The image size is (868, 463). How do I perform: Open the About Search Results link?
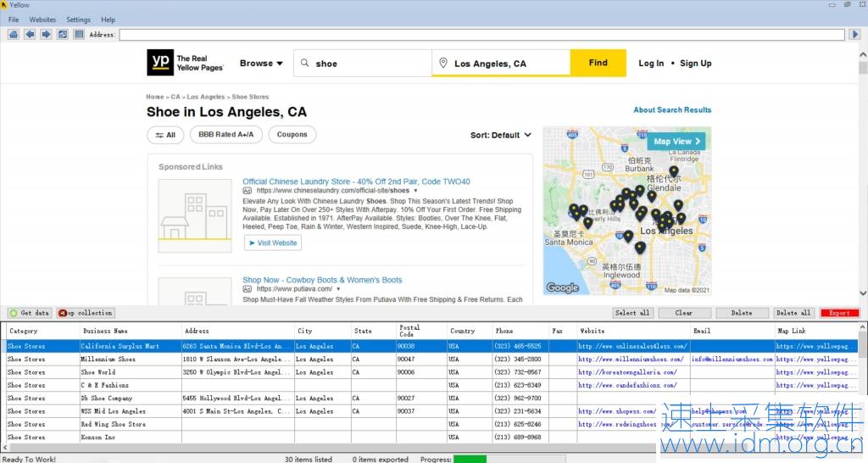point(672,109)
